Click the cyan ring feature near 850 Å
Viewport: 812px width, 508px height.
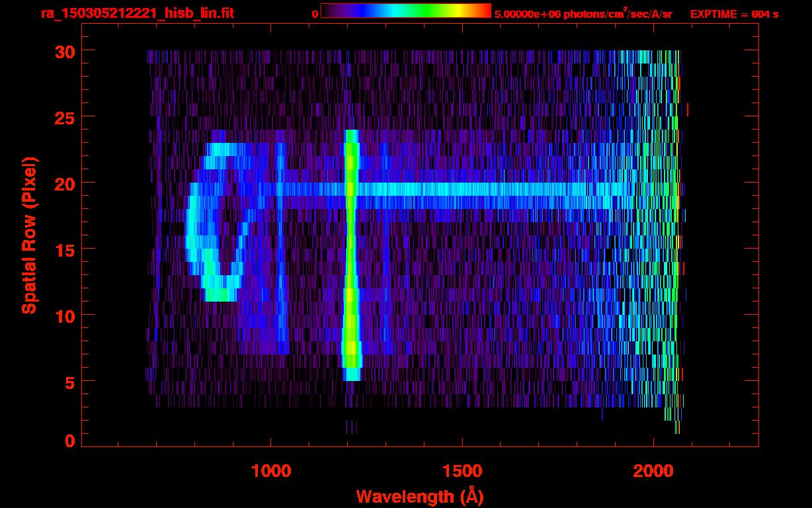[218, 222]
